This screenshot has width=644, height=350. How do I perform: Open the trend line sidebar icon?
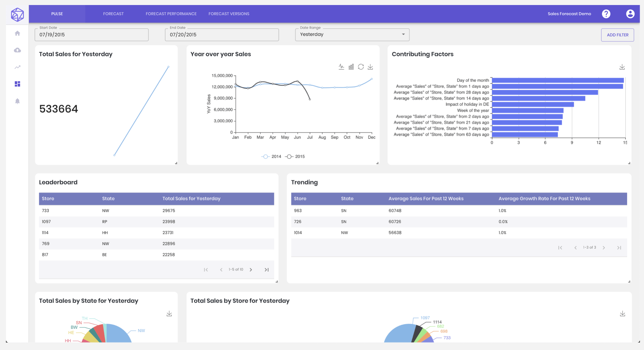tap(18, 67)
